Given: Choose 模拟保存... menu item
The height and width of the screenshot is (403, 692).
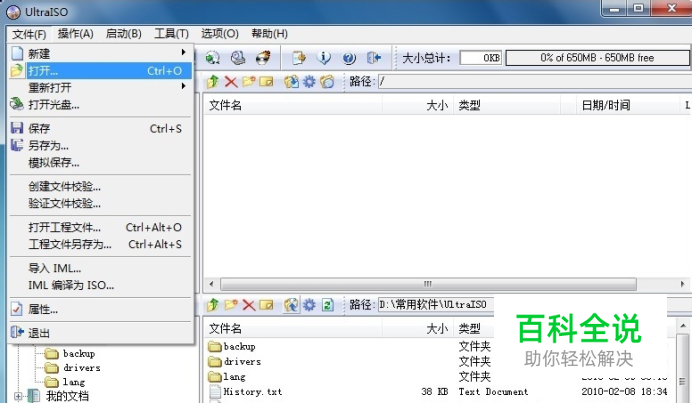Looking at the screenshot, I should click(101, 162).
